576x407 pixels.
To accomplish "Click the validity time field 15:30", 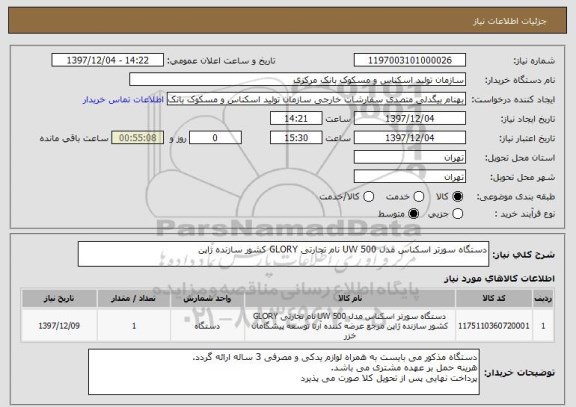I will click(296, 138).
